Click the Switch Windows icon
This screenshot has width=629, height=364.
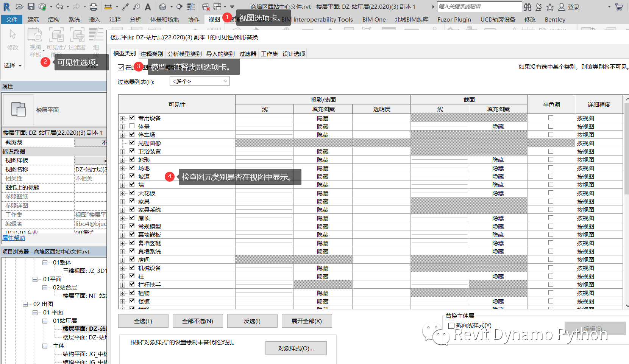point(217,6)
